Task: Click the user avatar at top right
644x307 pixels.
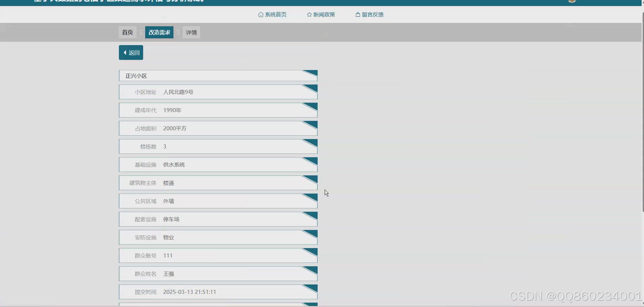Action: pos(572,1)
